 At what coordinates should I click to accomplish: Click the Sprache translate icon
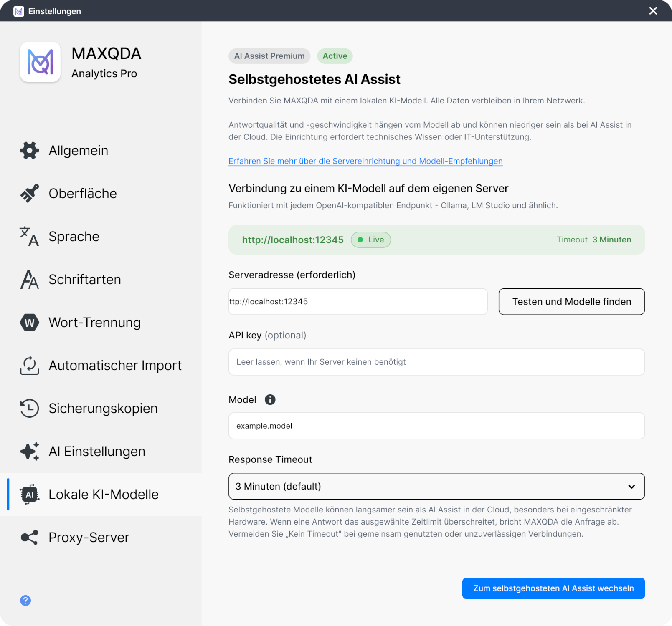coord(29,237)
